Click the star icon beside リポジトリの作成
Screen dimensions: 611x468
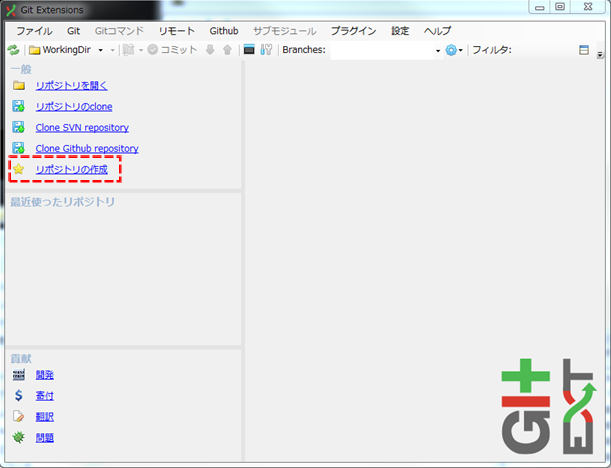point(18,169)
